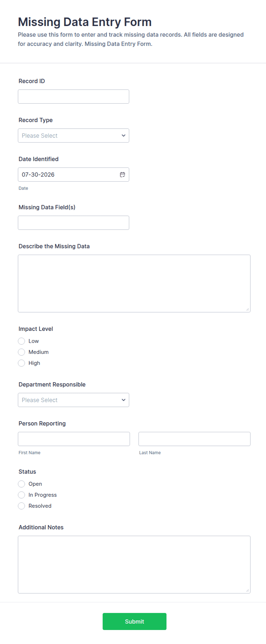Screen dimensions: 266x644
Task: Submit the missing data form
Action: click(134, 621)
